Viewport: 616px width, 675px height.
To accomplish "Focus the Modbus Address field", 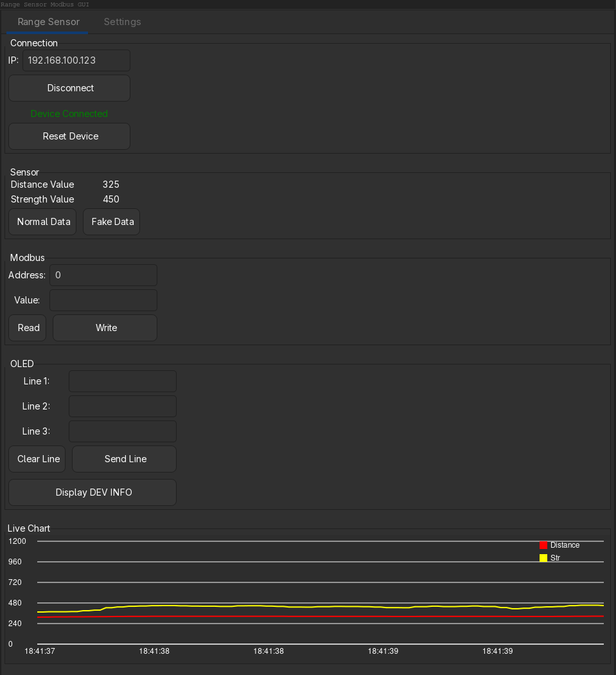I will (x=103, y=275).
